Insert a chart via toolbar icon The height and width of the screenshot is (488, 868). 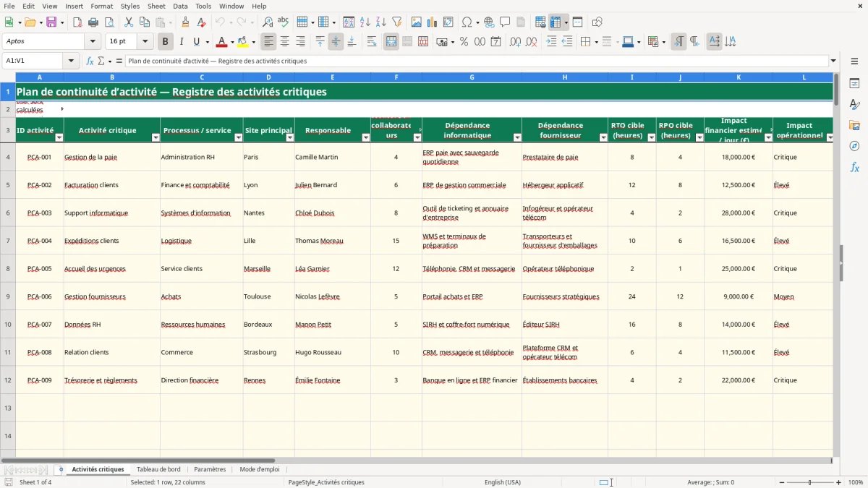[x=433, y=22]
